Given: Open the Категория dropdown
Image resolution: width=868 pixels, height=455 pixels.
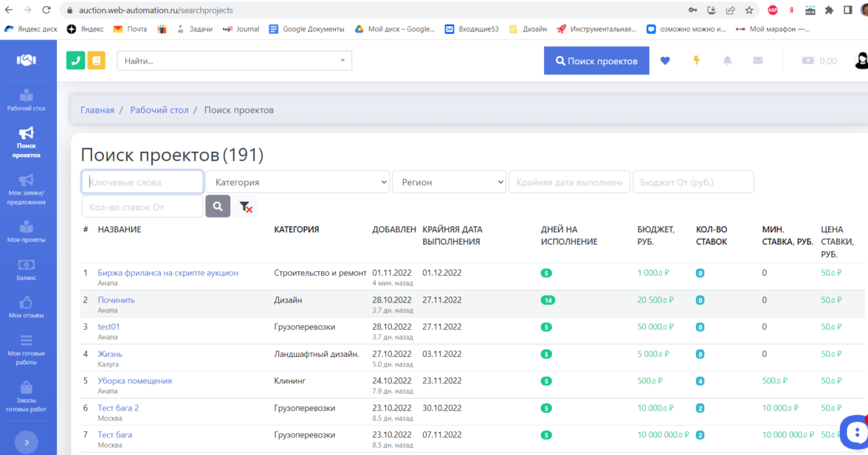Looking at the screenshot, I should coord(297,182).
